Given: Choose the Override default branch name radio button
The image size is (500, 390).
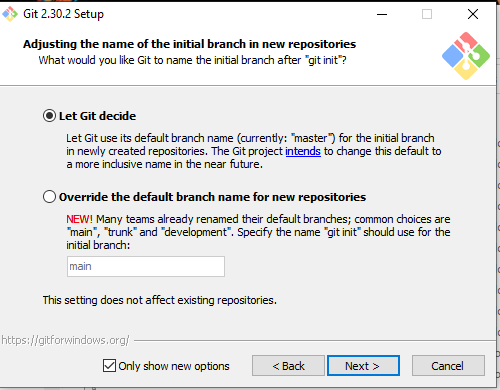Looking at the screenshot, I should pyautogui.click(x=49, y=197).
